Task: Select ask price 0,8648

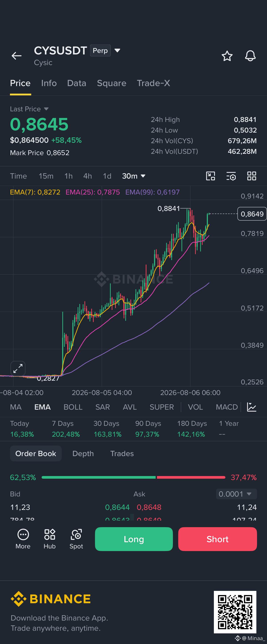Action: click(149, 507)
